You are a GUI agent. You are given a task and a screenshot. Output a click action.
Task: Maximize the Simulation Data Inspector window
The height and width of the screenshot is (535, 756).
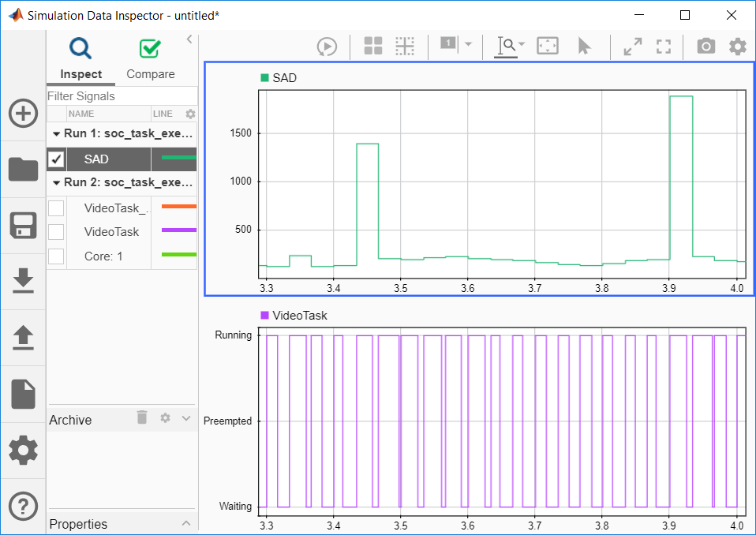point(685,15)
